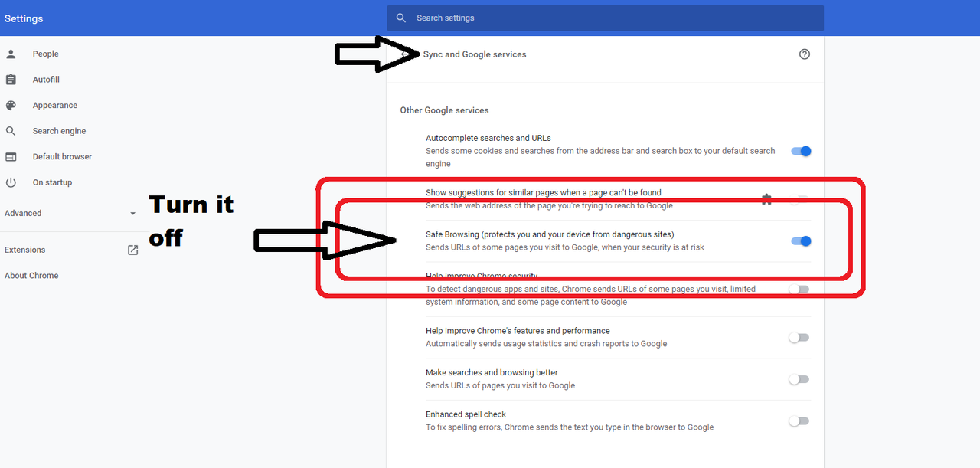Enable Chrome's features and performance switch
Image resolution: width=980 pixels, height=468 pixels.
799,338
